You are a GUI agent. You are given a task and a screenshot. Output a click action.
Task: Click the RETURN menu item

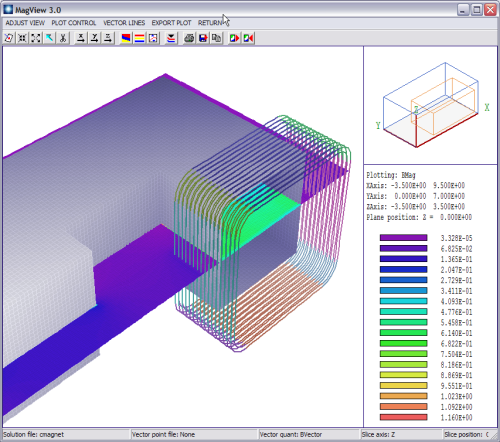[x=210, y=23]
